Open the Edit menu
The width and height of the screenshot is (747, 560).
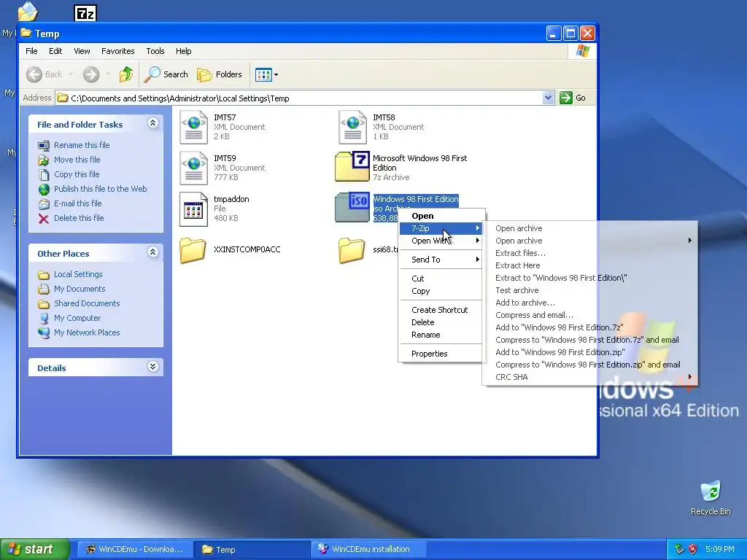55,51
